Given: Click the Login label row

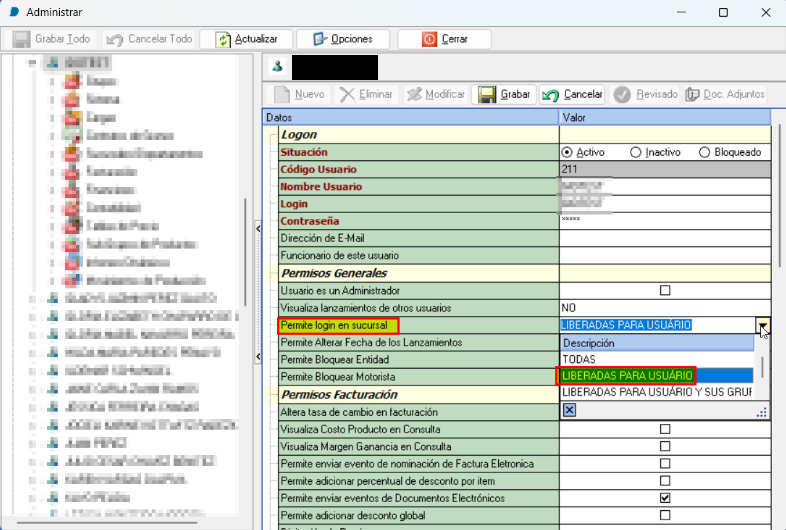Looking at the screenshot, I should pyautogui.click(x=419, y=204).
